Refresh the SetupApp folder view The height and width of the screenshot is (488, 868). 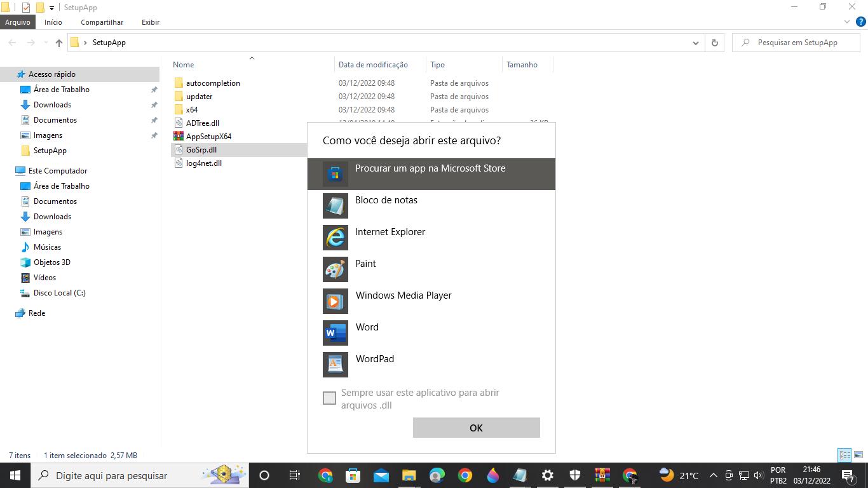[715, 43]
